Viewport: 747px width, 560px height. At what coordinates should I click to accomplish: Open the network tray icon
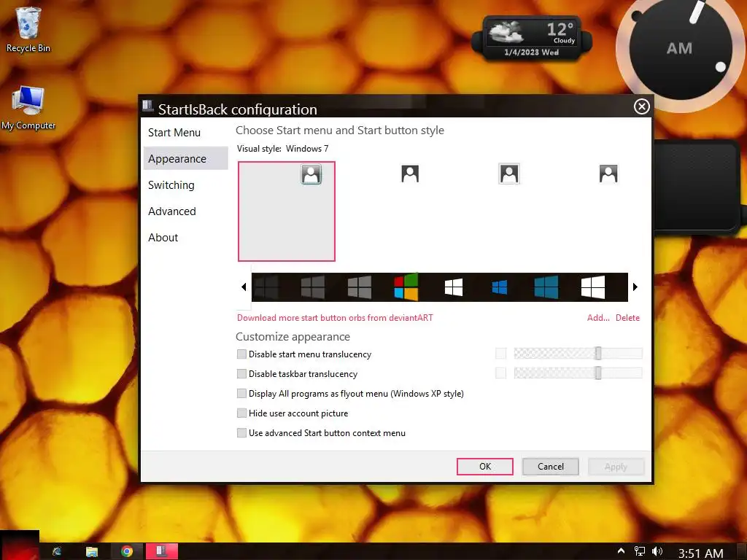(639, 551)
